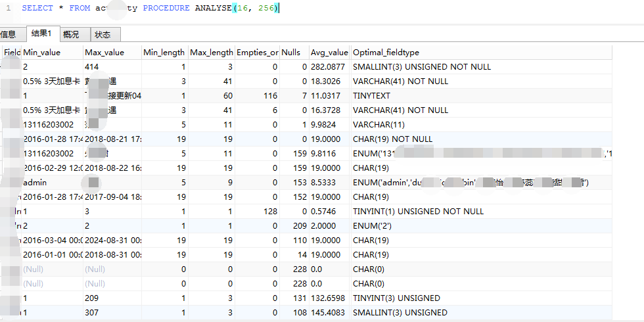Select the Max_value 2018-08-31 cell
Screen dimensions: 644x322
[x=112, y=255]
